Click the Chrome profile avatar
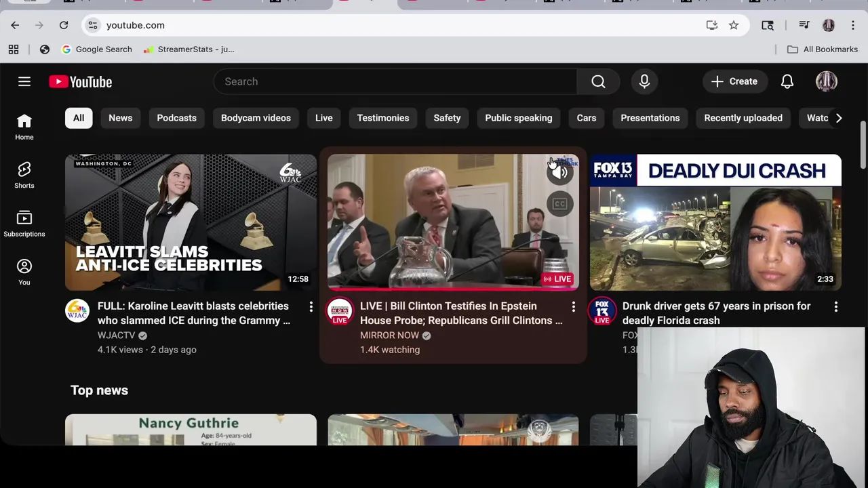The width and height of the screenshot is (868, 488). click(829, 25)
